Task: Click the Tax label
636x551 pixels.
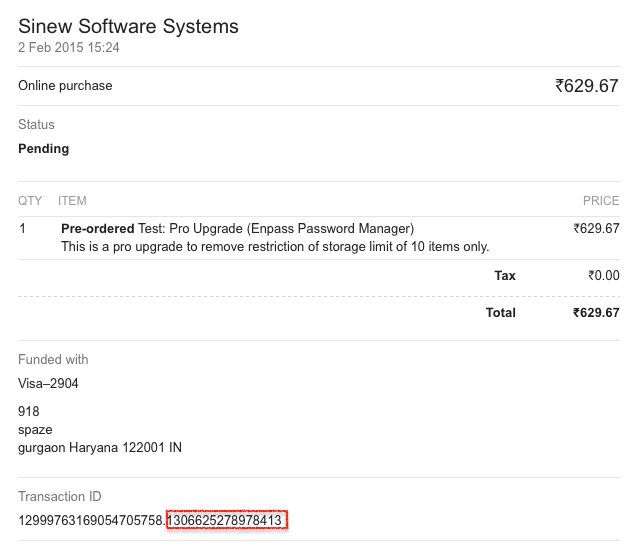Action: 505,276
